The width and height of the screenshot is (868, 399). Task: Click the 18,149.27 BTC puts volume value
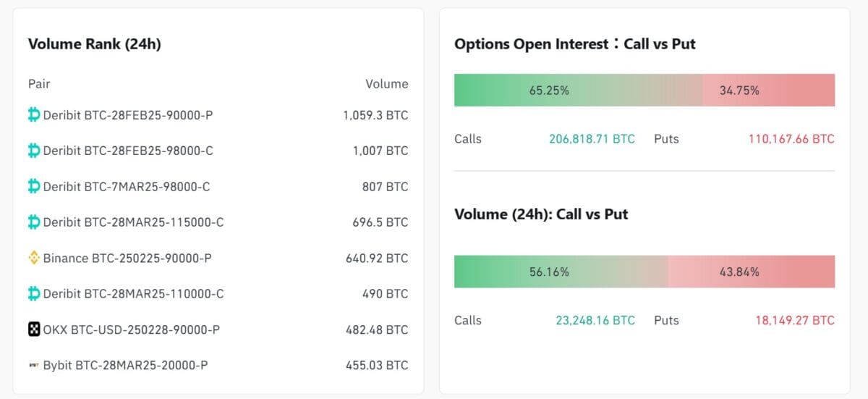795,320
